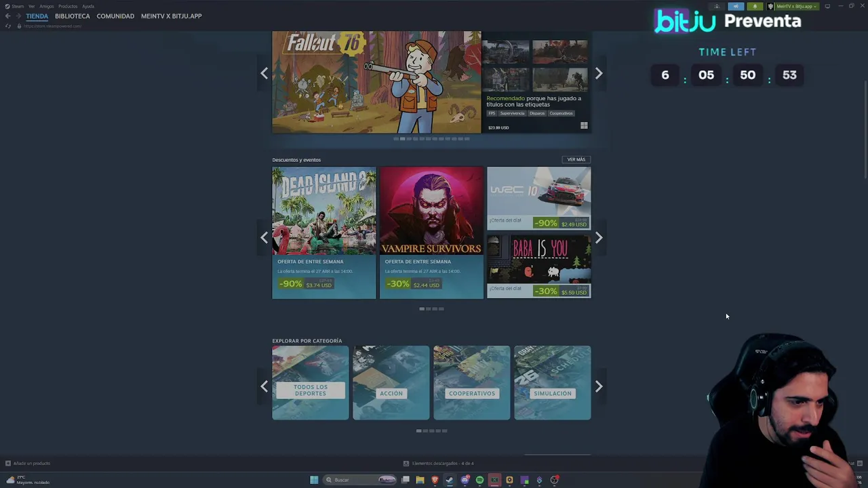
Task: Open the Fallout 76 featured banner
Action: coord(376,82)
